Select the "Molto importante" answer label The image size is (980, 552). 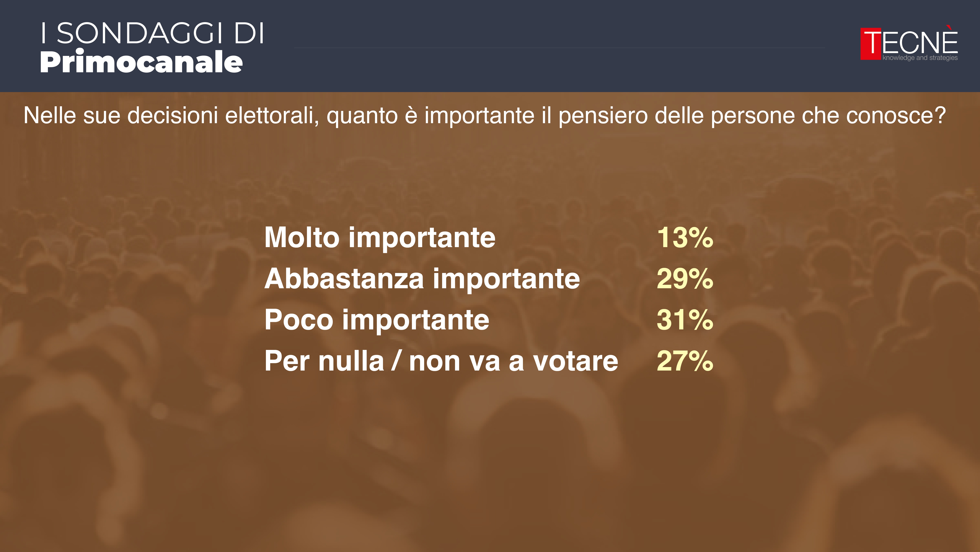click(380, 238)
